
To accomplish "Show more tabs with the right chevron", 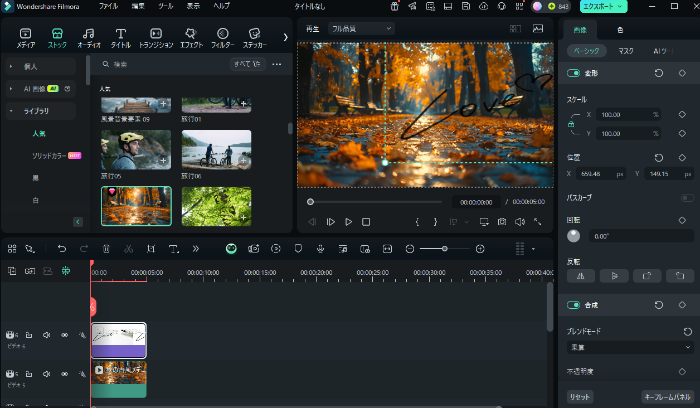I will 285,37.
